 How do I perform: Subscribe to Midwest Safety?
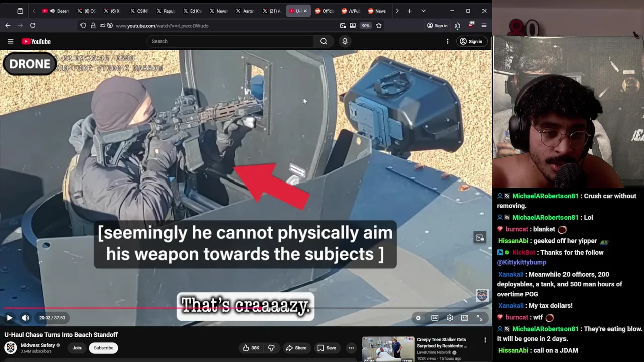click(103, 348)
